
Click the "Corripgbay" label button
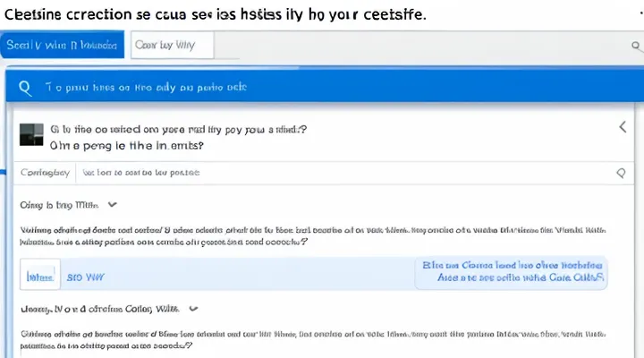[x=44, y=172]
